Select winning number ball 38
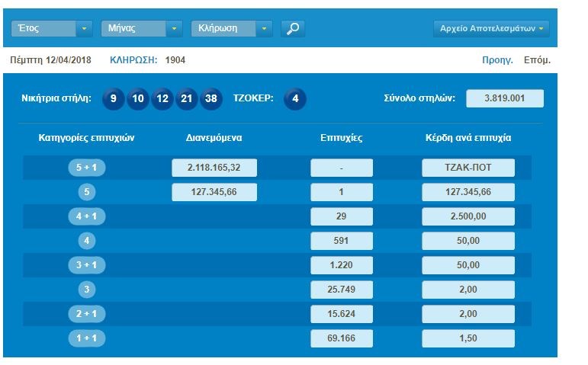588x365 pixels. pos(211,99)
